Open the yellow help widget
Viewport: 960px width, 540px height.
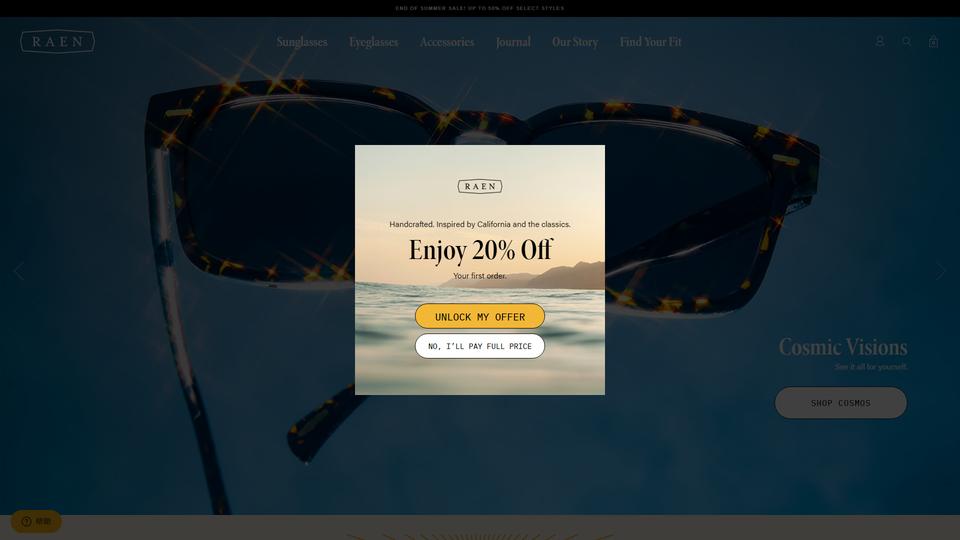click(x=36, y=521)
